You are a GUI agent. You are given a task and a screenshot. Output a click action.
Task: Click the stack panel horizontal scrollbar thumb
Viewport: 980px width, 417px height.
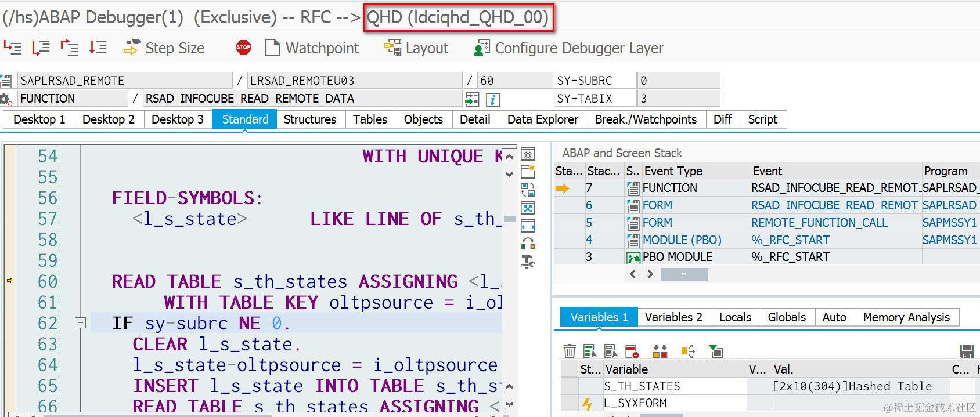tap(684, 274)
